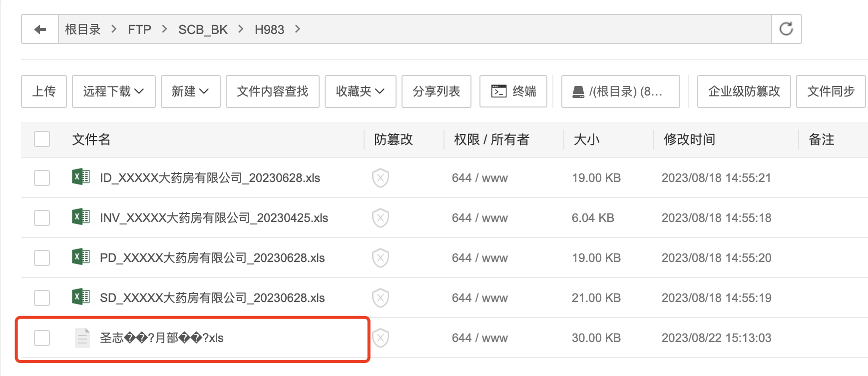The height and width of the screenshot is (376, 868).
Task: Click the Excel icon for INV_XXXXX file
Action: (81, 217)
